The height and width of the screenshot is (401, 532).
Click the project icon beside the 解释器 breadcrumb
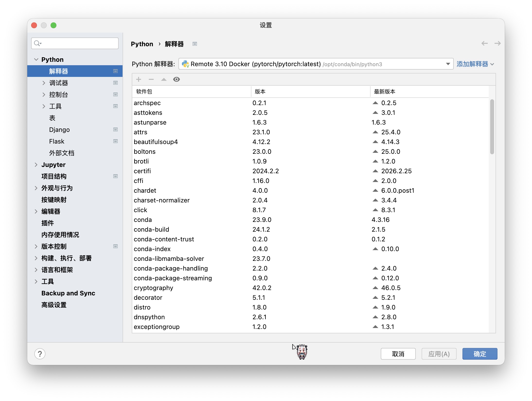[195, 44]
